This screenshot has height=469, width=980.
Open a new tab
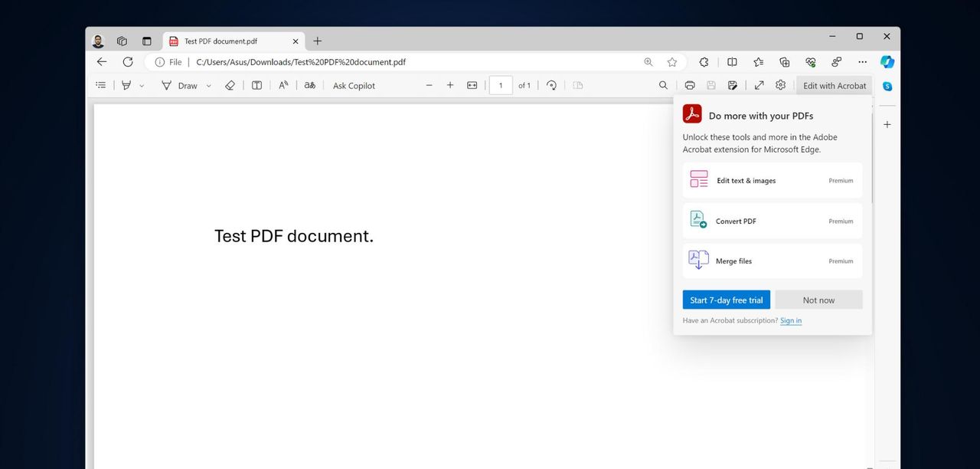(318, 41)
